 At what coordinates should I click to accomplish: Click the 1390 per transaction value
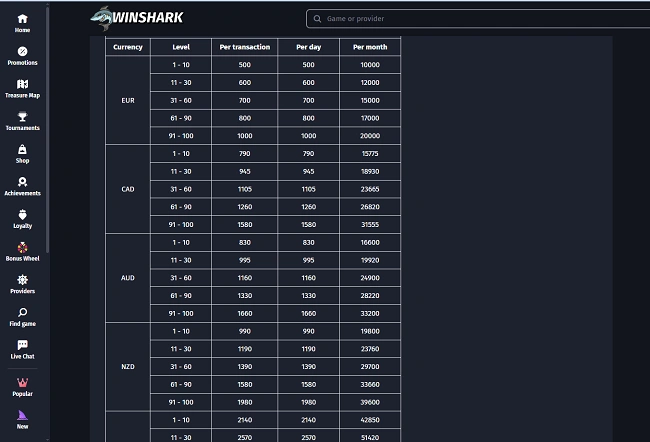click(245, 367)
